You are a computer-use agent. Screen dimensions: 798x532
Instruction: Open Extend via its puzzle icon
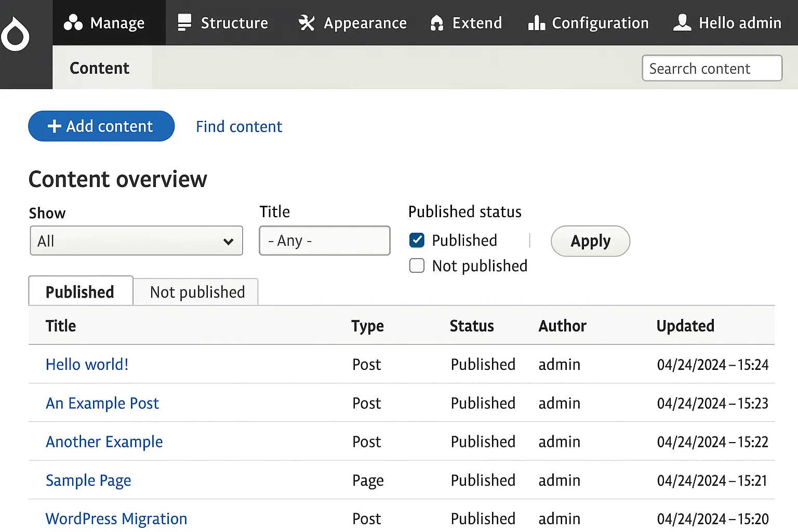tap(435, 22)
